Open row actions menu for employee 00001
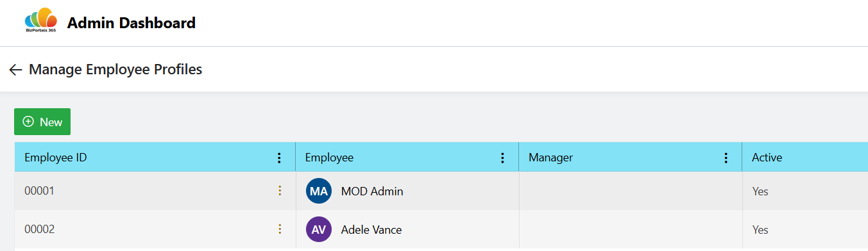Screen dimensions: 868x251 point(279,191)
